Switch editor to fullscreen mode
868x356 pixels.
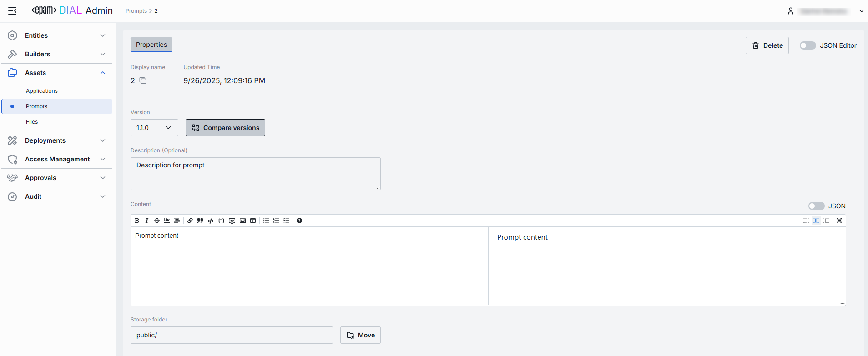[839, 221]
